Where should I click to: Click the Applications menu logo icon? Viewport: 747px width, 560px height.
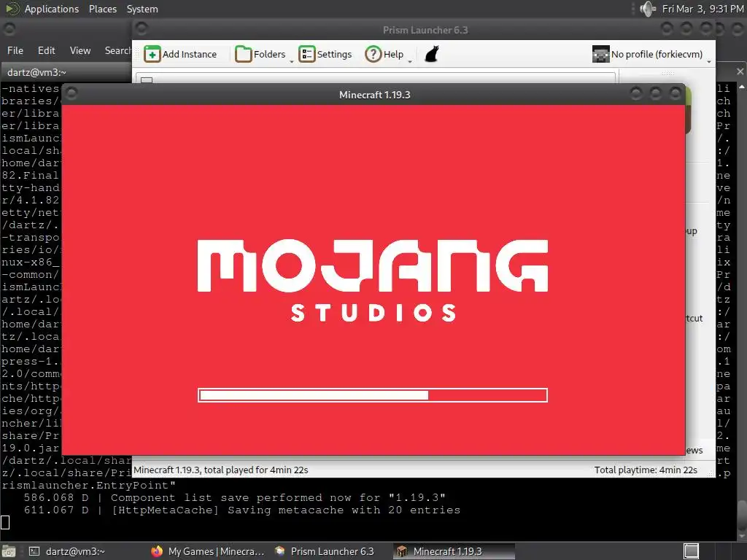pyautogui.click(x=12, y=9)
